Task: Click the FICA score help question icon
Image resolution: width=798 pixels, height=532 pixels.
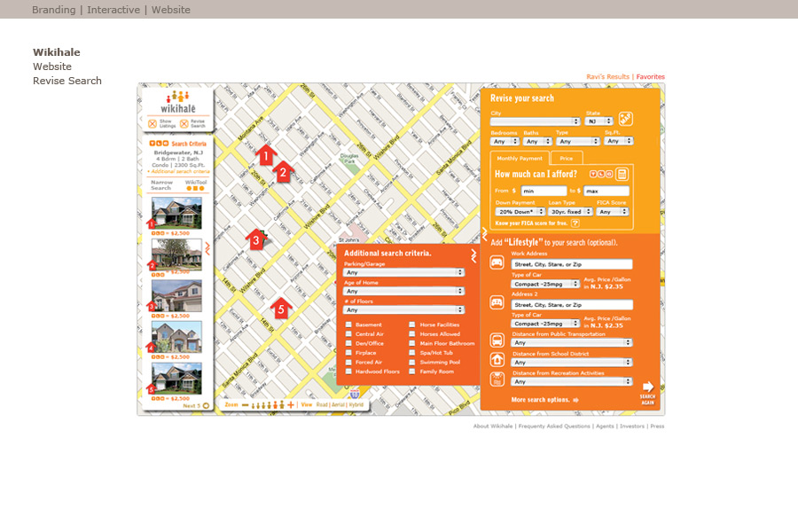Action: pos(575,223)
